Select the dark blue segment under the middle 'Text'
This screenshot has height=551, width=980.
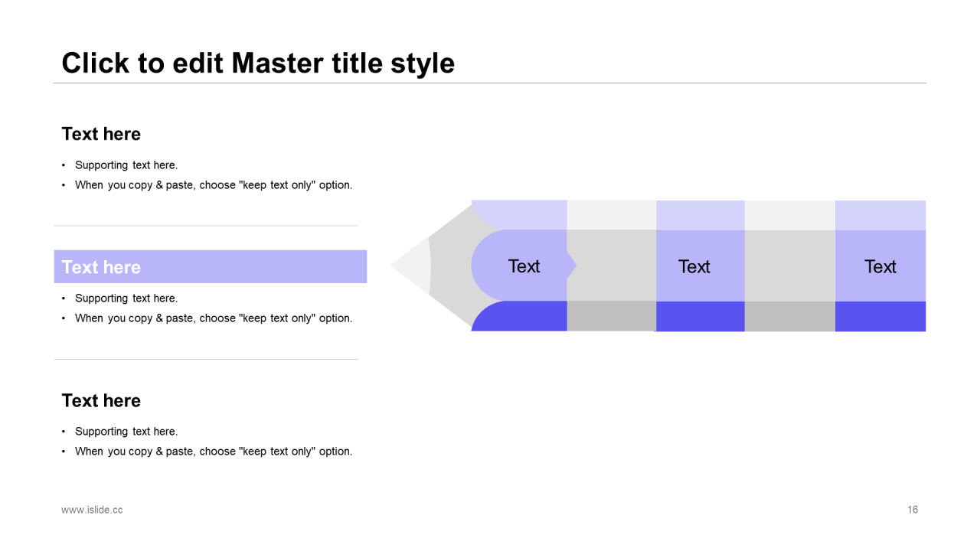[x=701, y=316]
